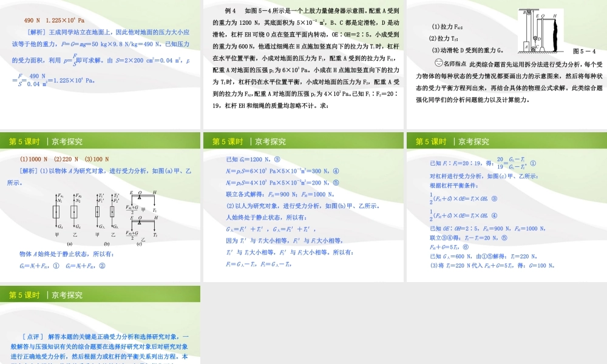Click the smiley face icon beside 名师指点
This screenshot has width=607, height=364.
439,62
